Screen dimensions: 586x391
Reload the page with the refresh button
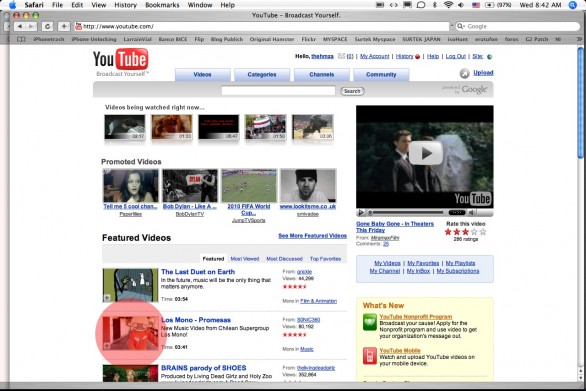click(47, 27)
